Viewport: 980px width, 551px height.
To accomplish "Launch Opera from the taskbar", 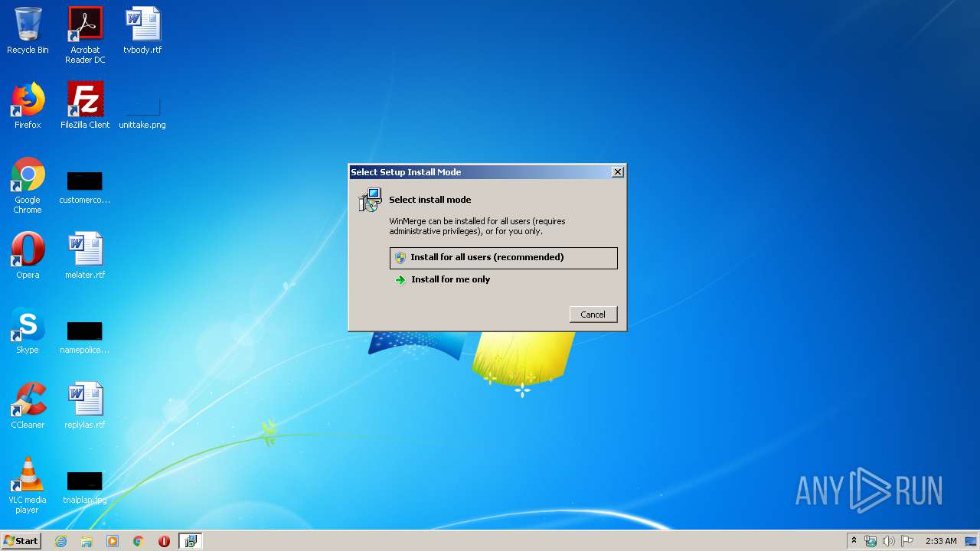I will 164,541.
